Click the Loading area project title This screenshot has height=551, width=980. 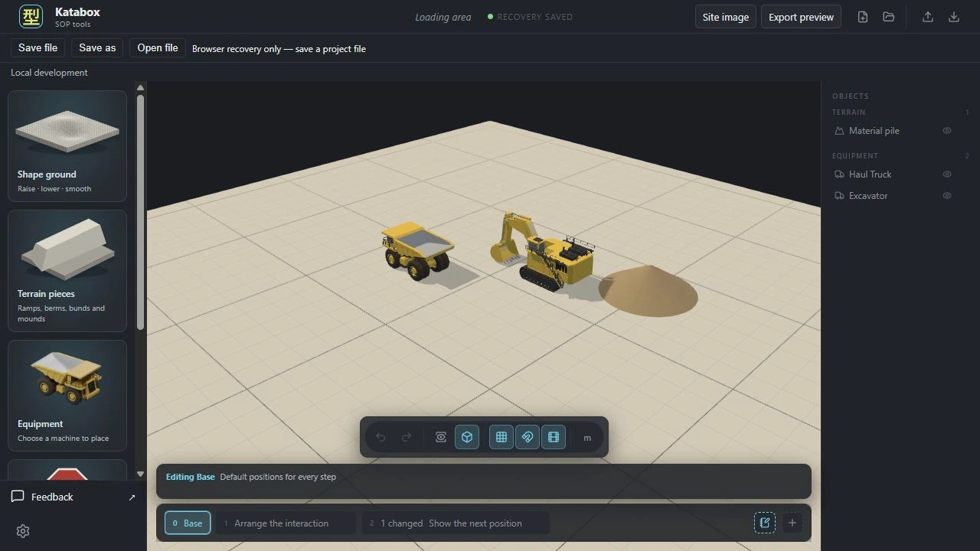tap(443, 17)
